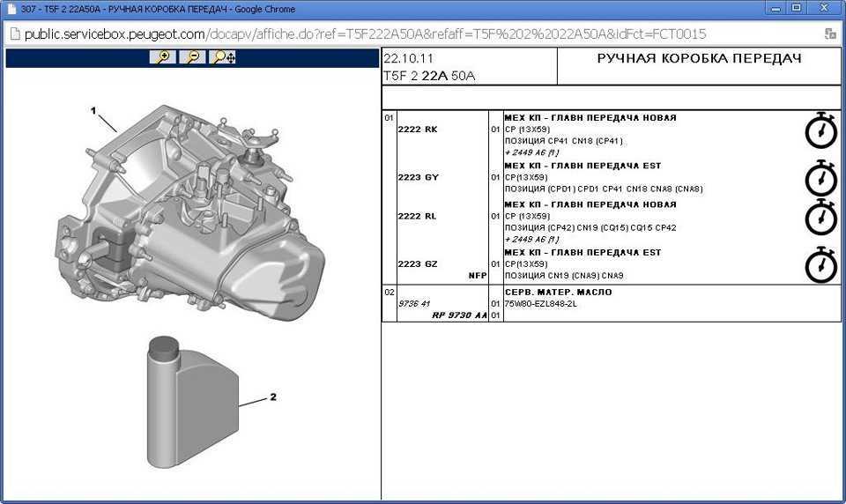
Task: Select oil part number 9736 41
Action: click(414, 304)
